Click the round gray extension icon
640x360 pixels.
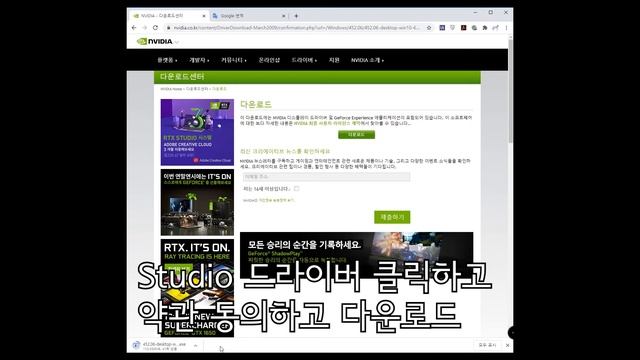point(474,28)
